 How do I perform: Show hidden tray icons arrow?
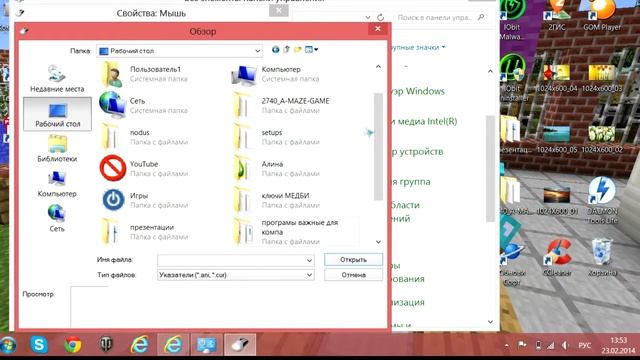(507, 345)
